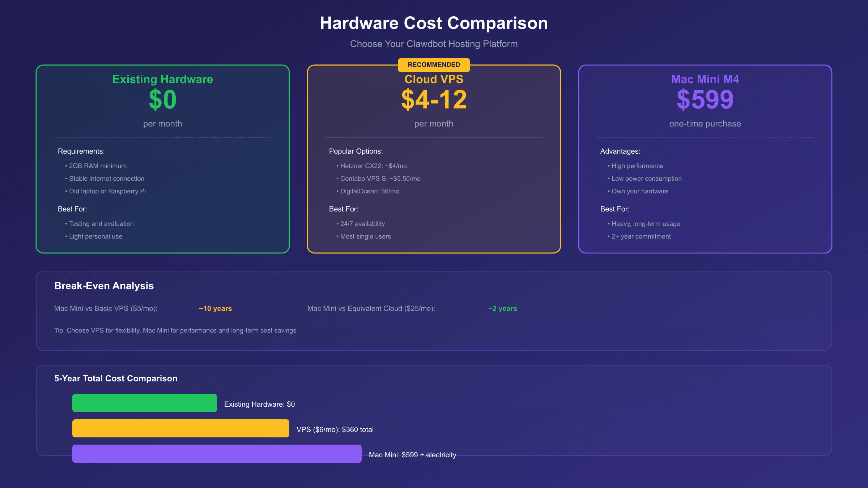Expand the 5-Year Total Cost Comparison
The height and width of the screenshot is (488, 868).
click(115, 378)
